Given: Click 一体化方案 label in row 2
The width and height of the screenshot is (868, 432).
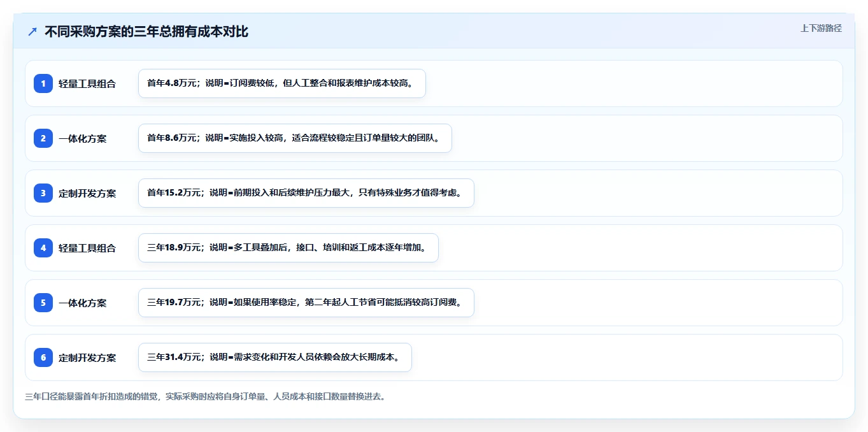Looking at the screenshot, I should click(x=83, y=138).
